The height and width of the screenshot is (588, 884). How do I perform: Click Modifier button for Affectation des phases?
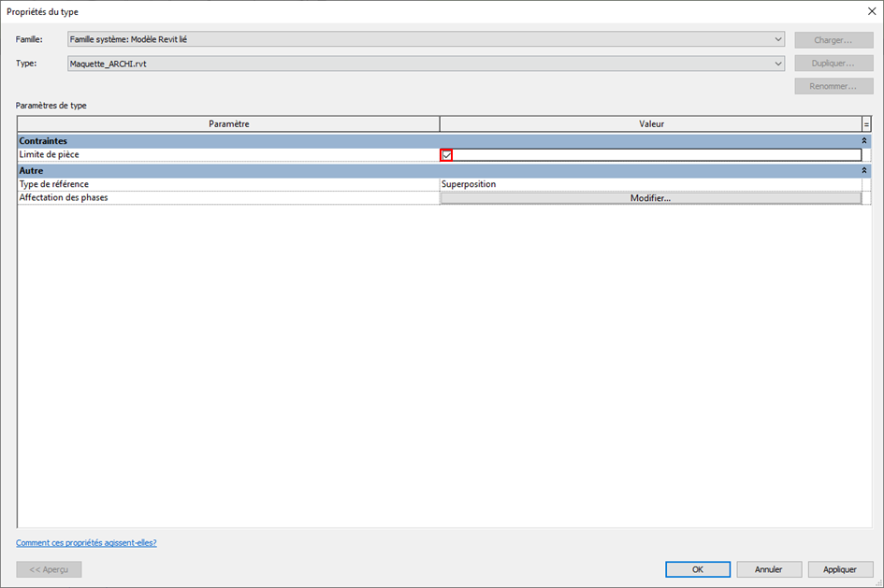pos(650,198)
